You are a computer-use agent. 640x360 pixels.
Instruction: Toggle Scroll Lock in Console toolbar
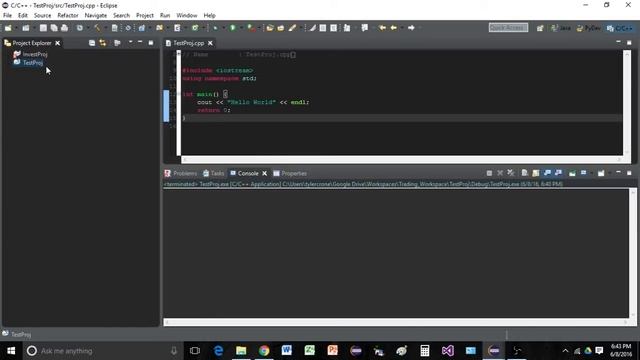pos(536,173)
